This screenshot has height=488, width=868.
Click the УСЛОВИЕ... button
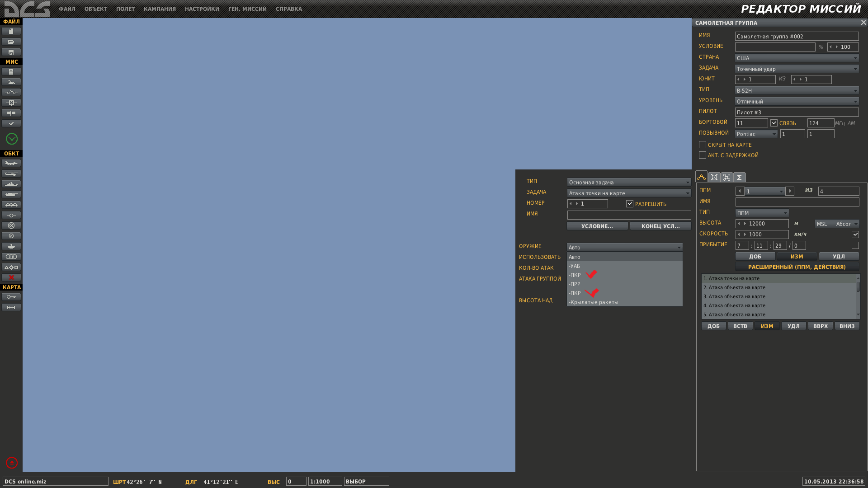click(597, 226)
